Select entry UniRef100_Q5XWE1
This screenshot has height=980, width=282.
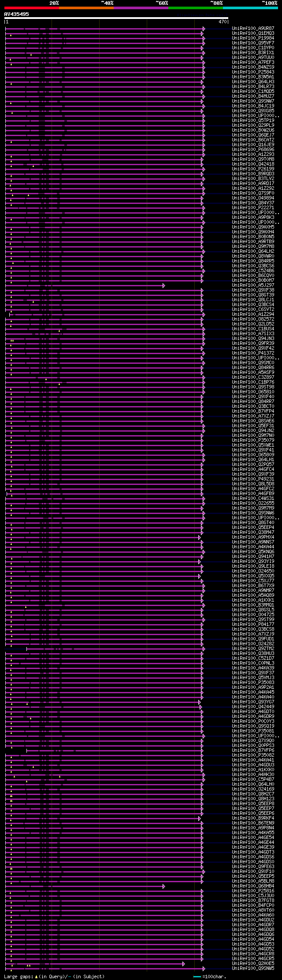pyautogui.click(x=253, y=445)
